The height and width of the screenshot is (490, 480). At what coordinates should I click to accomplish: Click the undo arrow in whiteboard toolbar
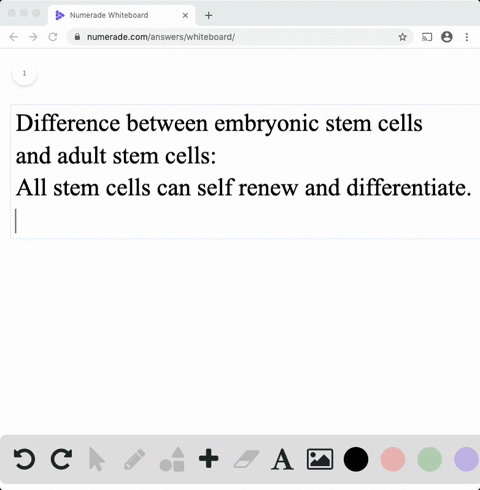(x=24, y=459)
